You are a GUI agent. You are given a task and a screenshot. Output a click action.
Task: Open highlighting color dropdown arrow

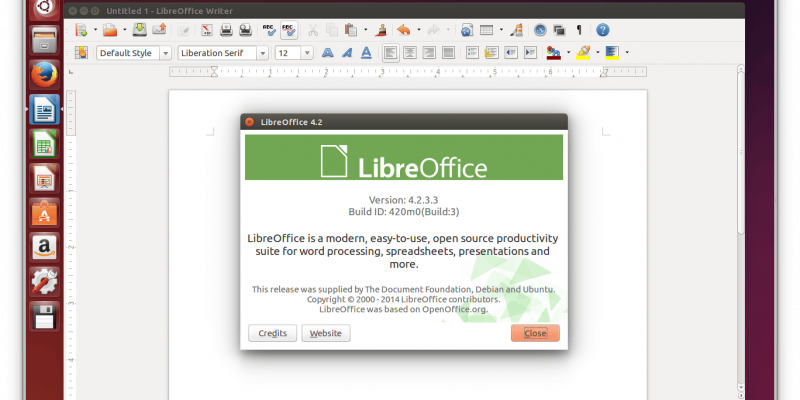[597, 53]
